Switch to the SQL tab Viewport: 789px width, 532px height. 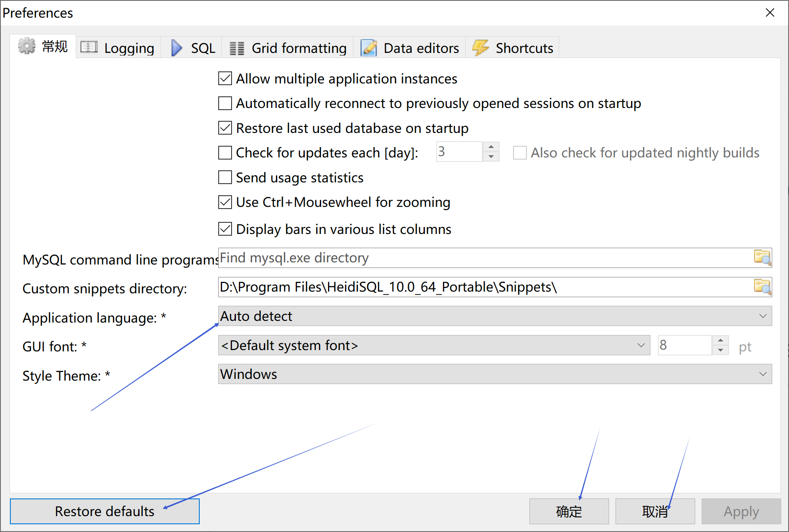pyautogui.click(x=192, y=48)
